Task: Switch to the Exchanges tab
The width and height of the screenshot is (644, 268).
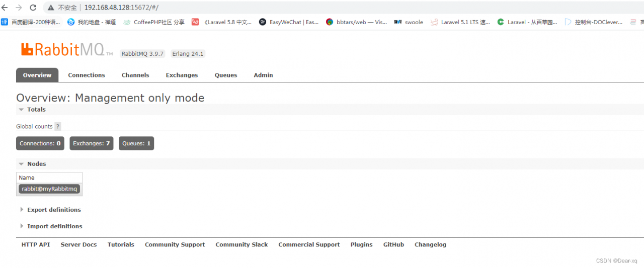Action: [x=182, y=75]
